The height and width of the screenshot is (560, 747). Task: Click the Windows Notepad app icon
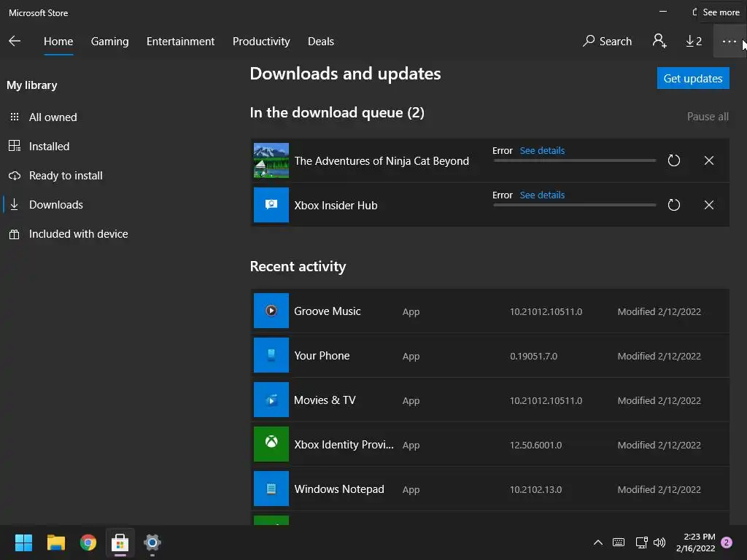coord(271,489)
